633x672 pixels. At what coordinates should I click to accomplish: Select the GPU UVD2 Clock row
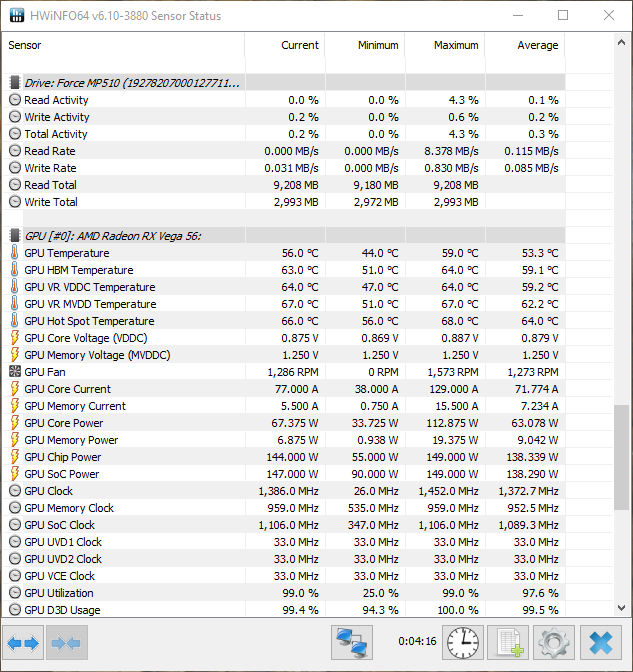point(284,559)
